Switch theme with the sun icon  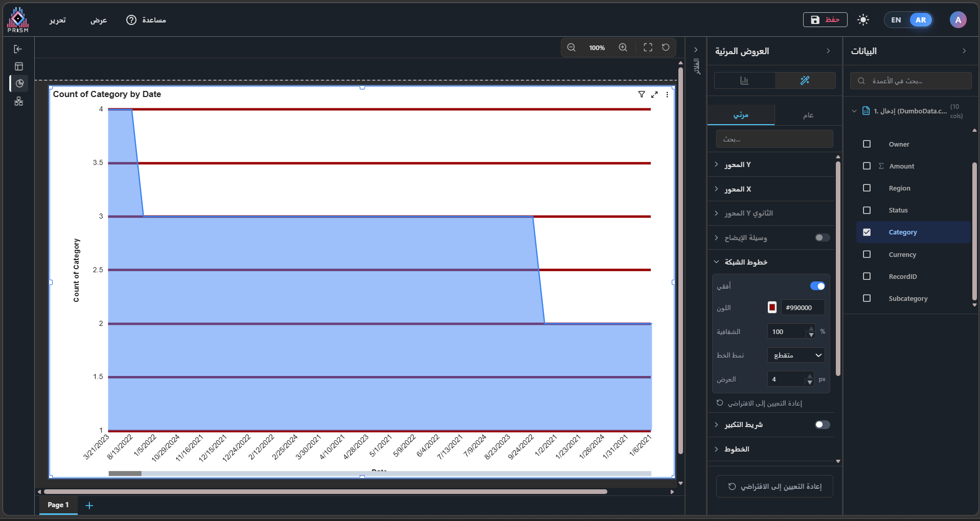coord(863,20)
